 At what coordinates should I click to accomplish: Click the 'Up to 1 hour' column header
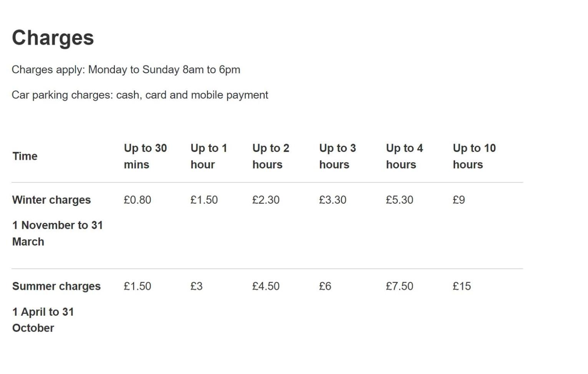pyautogui.click(x=209, y=156)
